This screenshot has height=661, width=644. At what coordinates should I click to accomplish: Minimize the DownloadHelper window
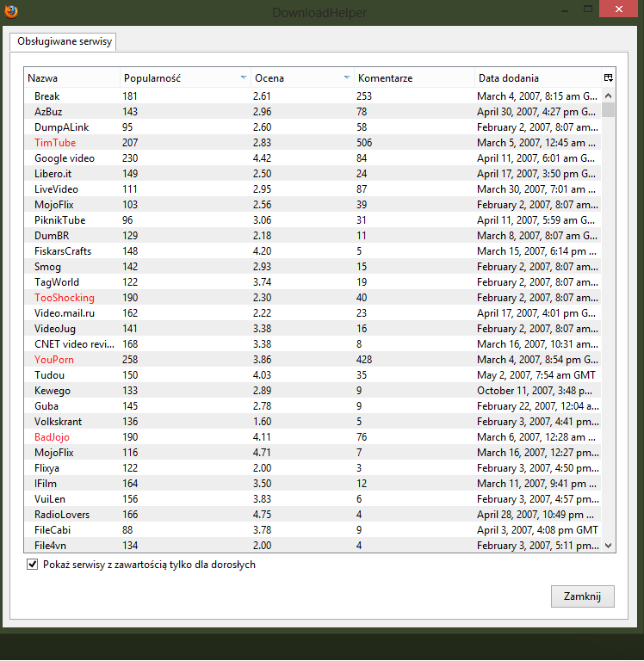565,10
